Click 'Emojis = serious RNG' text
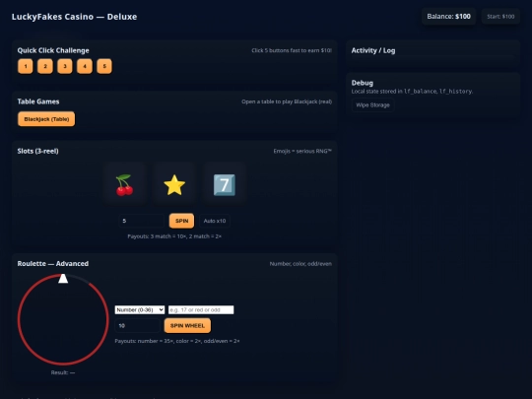The image size is (532, 399). pos(302,152)
